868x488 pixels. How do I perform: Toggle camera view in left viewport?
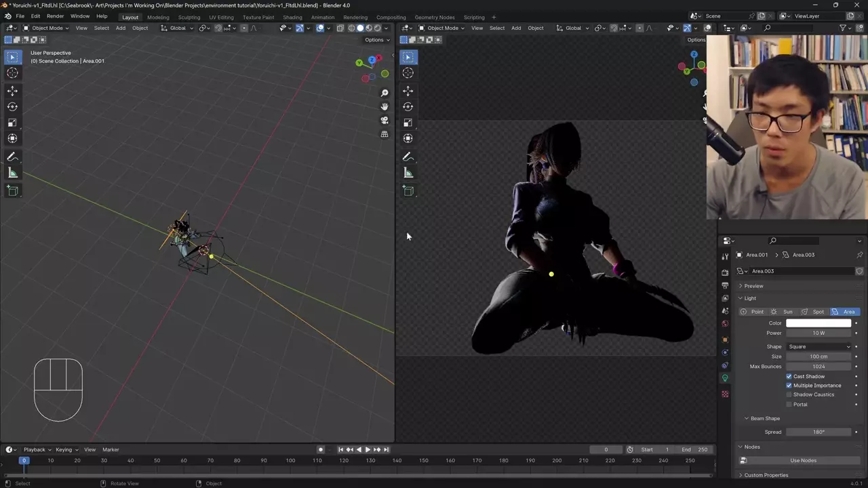[384, 121]
